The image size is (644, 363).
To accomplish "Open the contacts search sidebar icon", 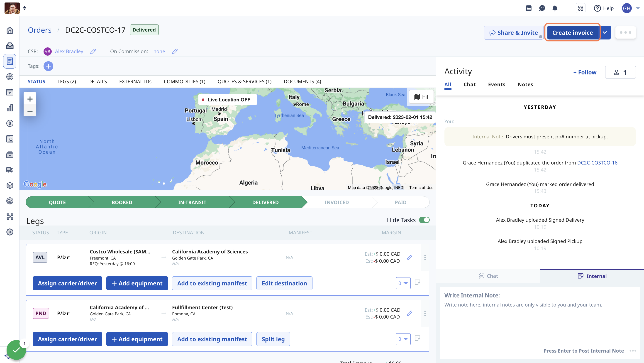I will [10, 139].
